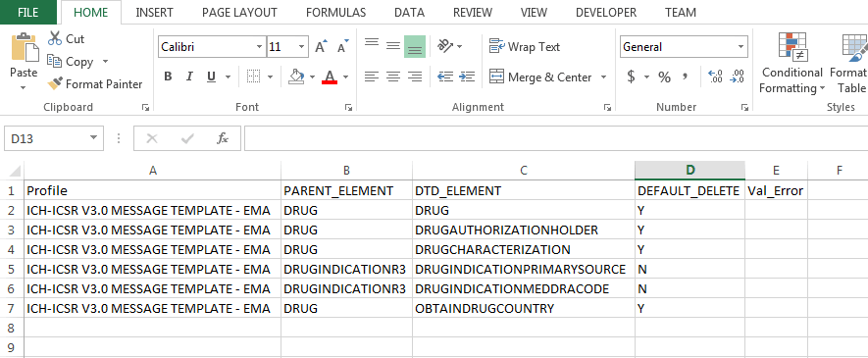Image resolution: width=868 pixels, height=358 pixels.
Task: Select cell containing DRUGAUTHORIZATIONHOLDER
Action: click(524, 230)
